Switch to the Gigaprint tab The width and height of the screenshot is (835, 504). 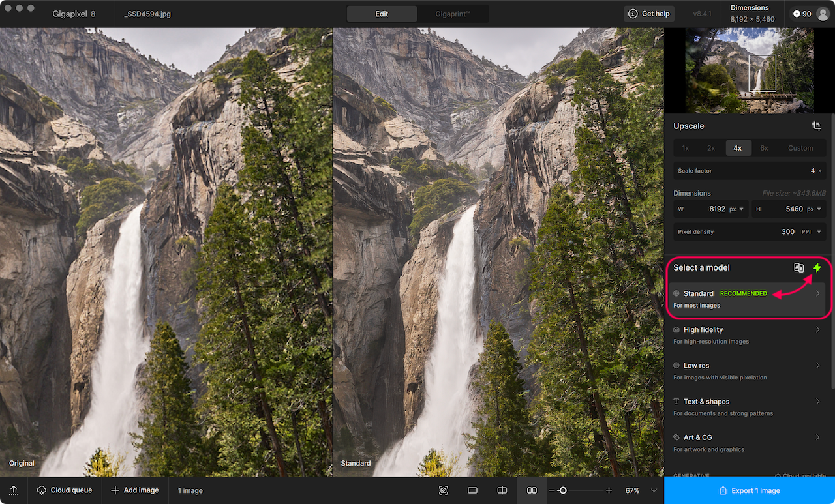[x=453, y=14]
